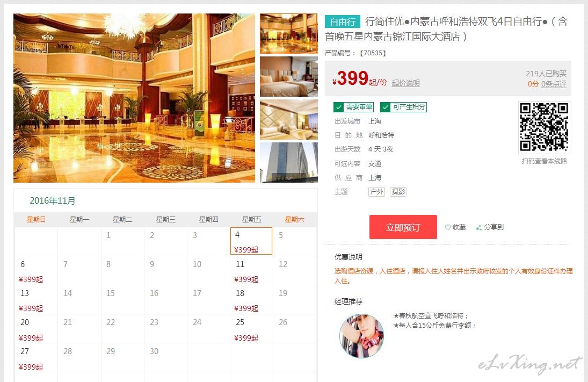Open the hotel bedroom thumbnail

pos(289,77)
